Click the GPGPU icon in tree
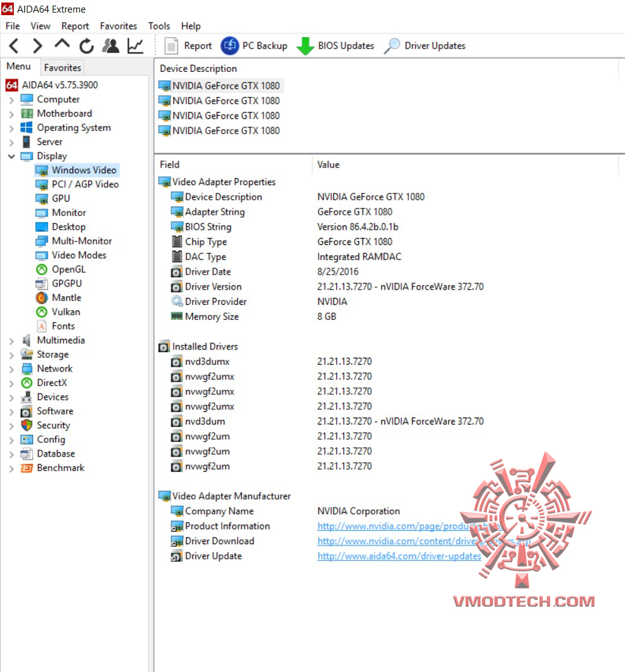Screen dimensions: 625x672 (42, 283)
